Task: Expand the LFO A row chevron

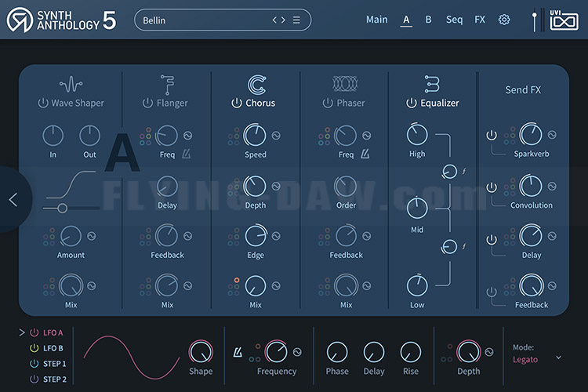Action: click(21, 332)
